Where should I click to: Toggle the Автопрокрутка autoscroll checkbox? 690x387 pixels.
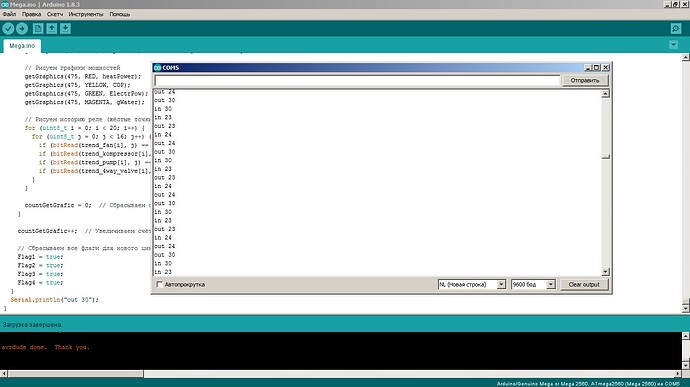(160, 284)
